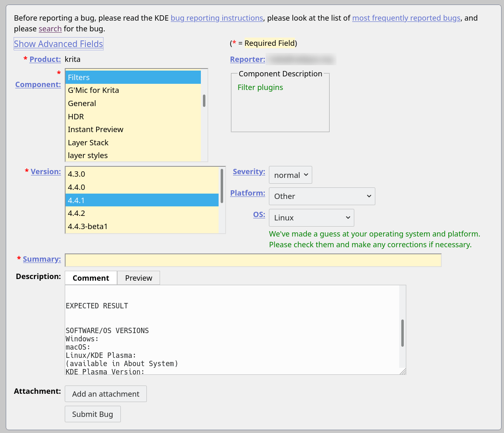
Task: Select the Comment tab
Action: (91, 278)
